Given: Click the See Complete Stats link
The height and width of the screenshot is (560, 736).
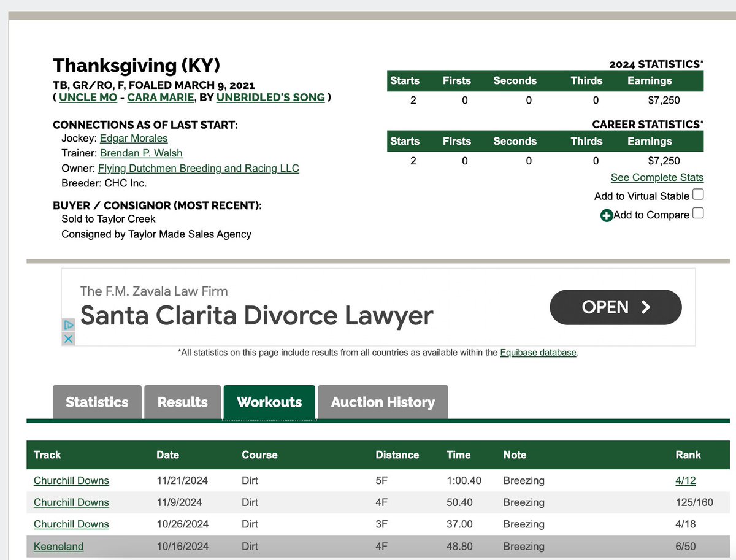Looking at the screenshot, I should point(657,178).
